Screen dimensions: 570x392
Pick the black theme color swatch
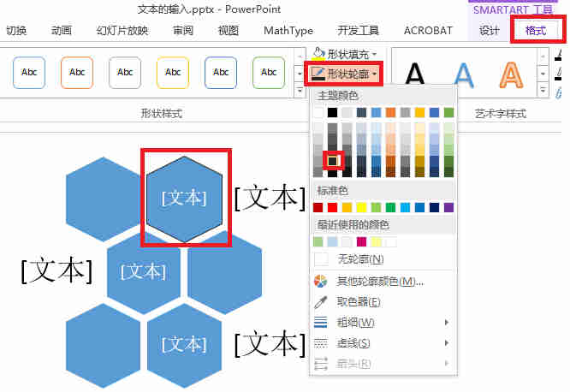pyautogui.click(x=333, y=113)
